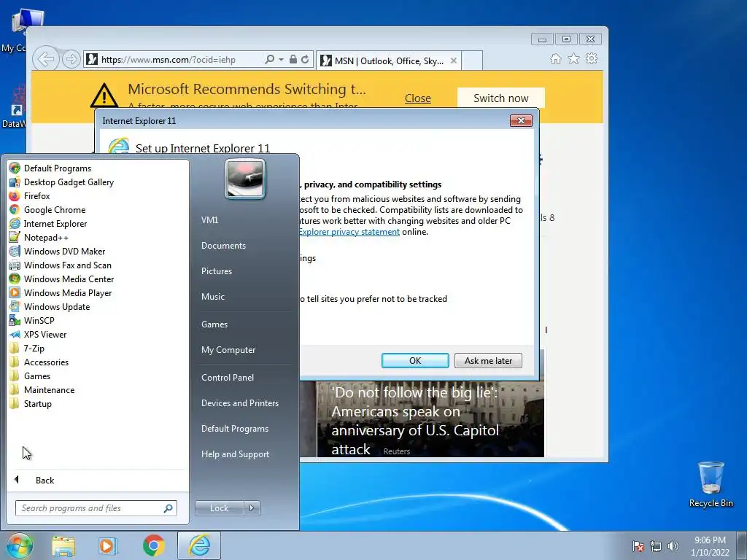Expand the Maintenance folder
Viewport: 747px width, 560px height.
tap(42, 389)
